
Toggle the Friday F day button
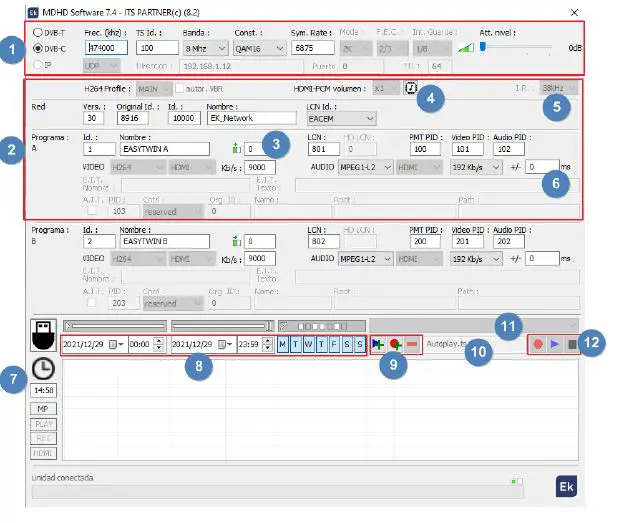(x=334, y=344)
